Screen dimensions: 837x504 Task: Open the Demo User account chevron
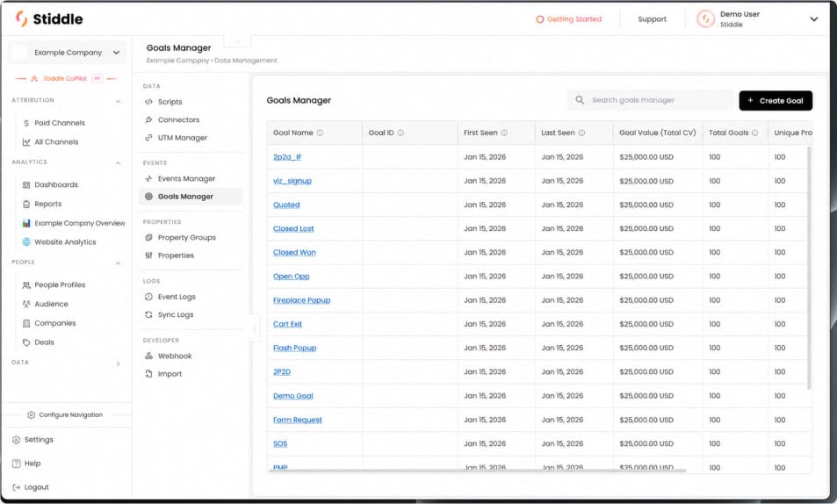click(814, 19)
